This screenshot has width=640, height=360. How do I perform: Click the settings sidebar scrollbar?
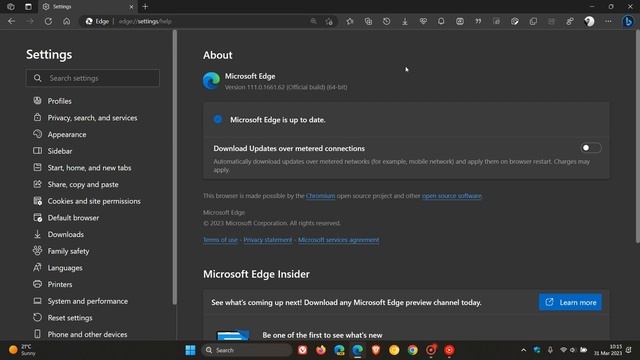point(175,167)
